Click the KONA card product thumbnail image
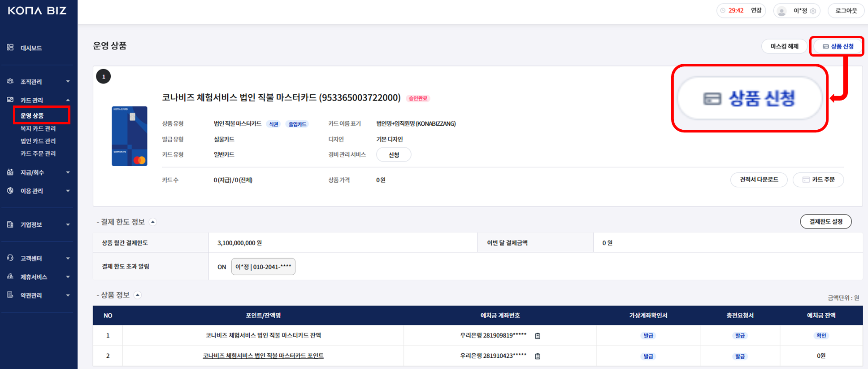The width and height of the screenshot is (868, 369). 130,136
